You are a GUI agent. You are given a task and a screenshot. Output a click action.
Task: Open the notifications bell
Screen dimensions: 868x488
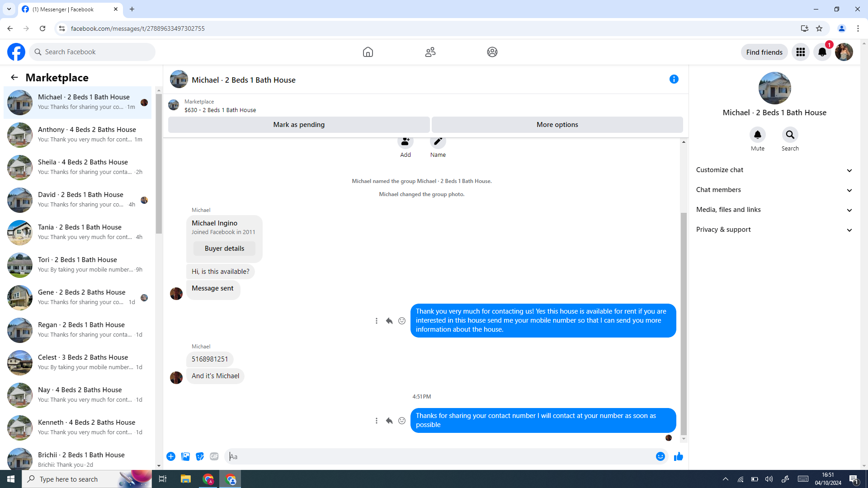(x=822, y=52)
